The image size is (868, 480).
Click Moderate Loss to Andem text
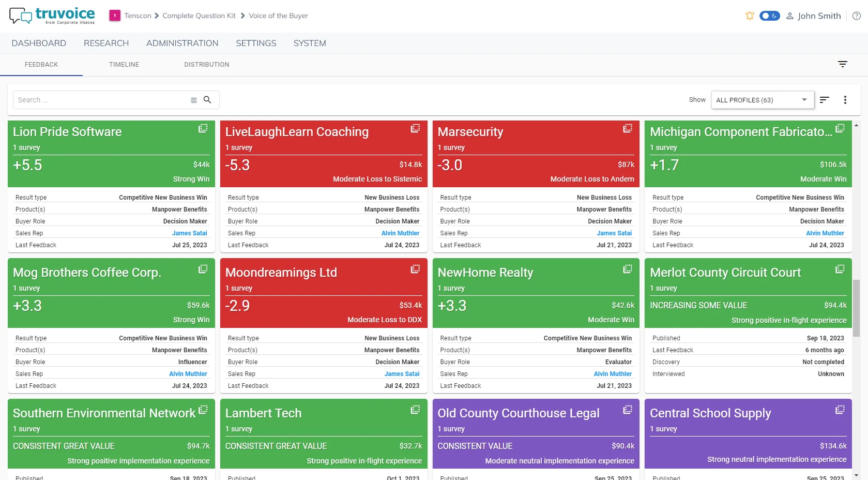click(592, 179)
